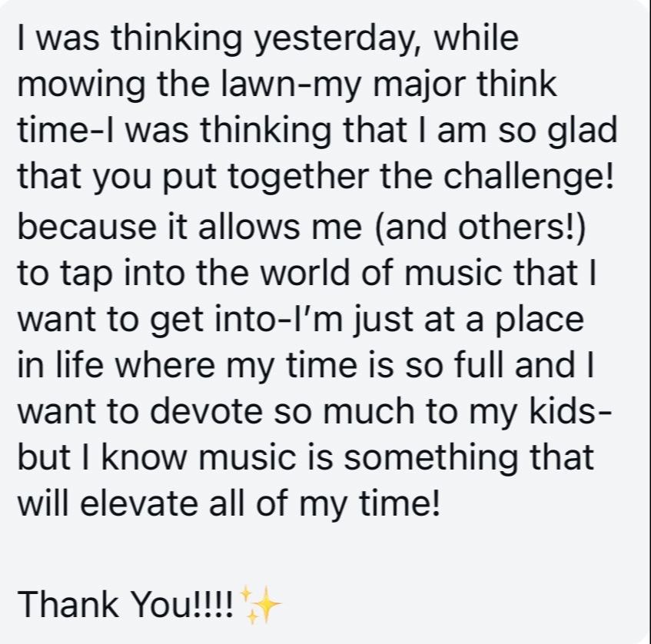Click the words "in life"
Viewport: 651px width, 644px height.
[x=60, y=364]
